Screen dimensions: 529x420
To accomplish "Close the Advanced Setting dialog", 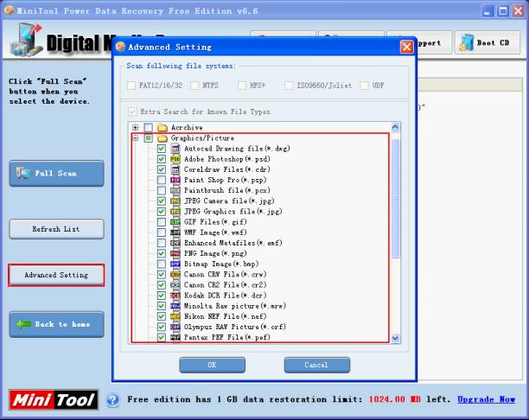I will (x=406, y=47).
